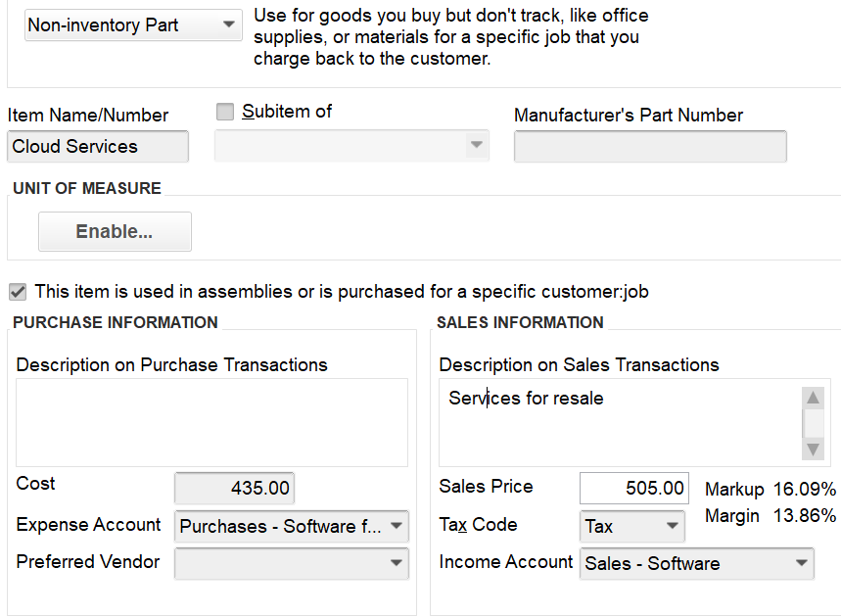The height and width of the screenshot is (616, 841).
Task: Click the sales description scrollbar thumb
Action: (x=813, y=422)
